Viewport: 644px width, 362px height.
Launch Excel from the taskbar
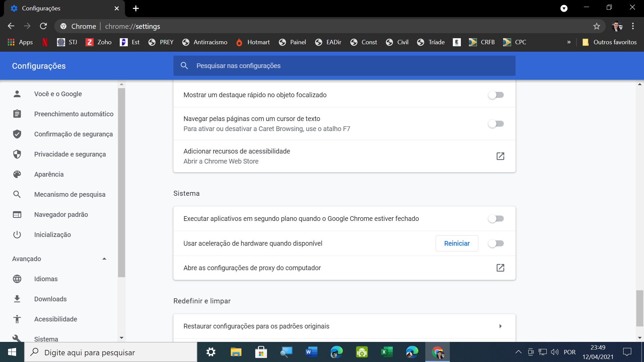(387, 352)
